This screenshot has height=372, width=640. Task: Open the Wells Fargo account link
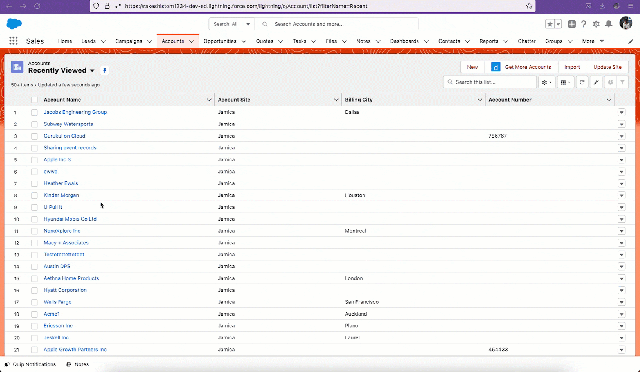(x=57, y=302)
